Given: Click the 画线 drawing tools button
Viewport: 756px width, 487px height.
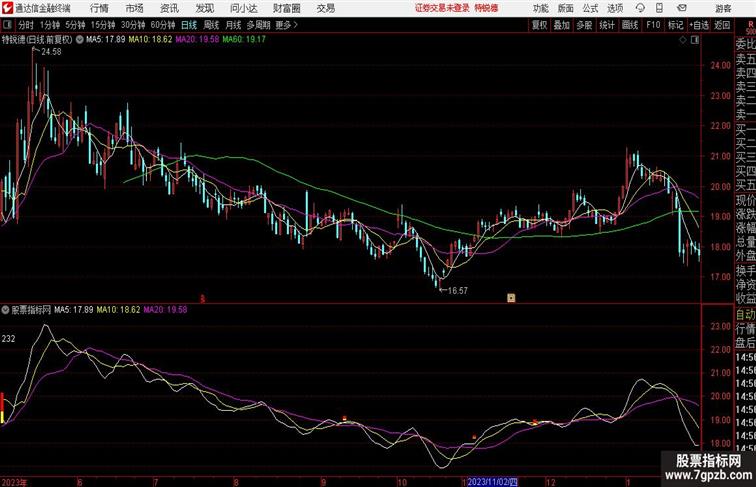Looking at the screenshot, I should [x=630, y=25].
